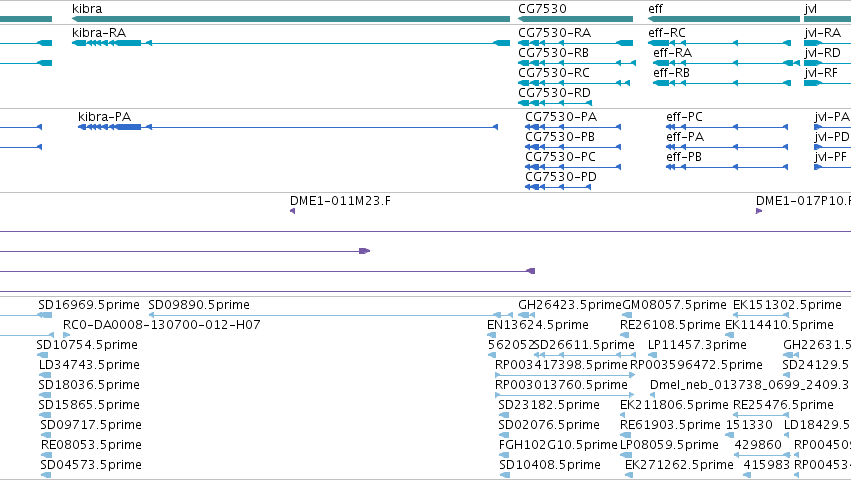
Task: Select the CG7530 gene bar
Action: point(575,19)
